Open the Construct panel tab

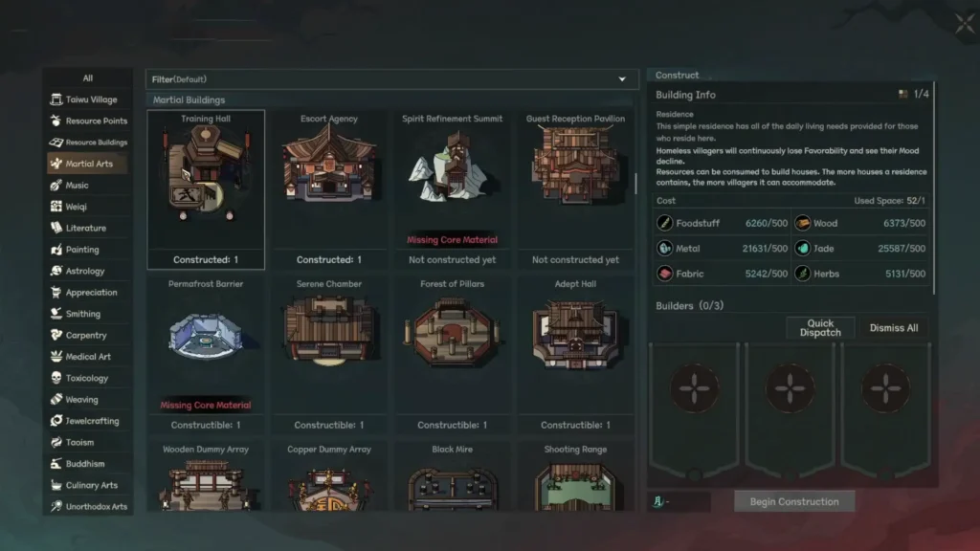point(678,75)
